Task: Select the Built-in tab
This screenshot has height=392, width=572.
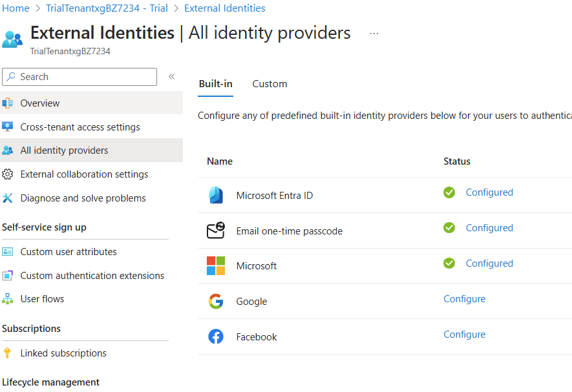Action: 215,84
